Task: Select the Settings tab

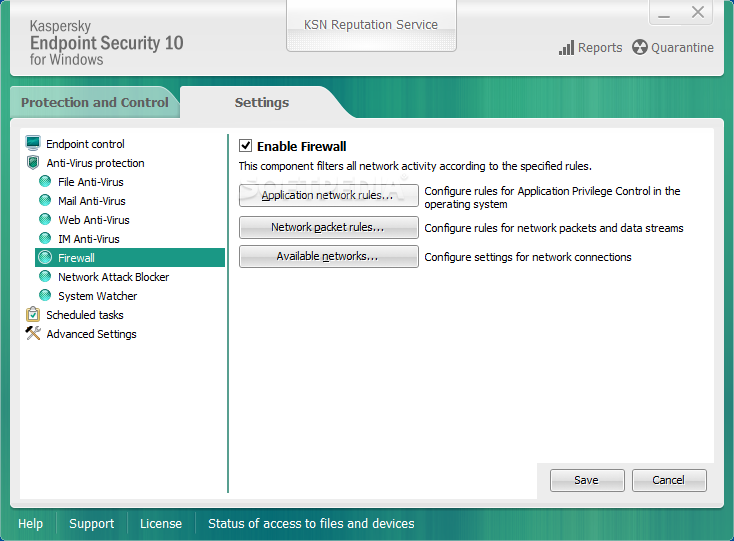Action: click(x=262, y=102)
